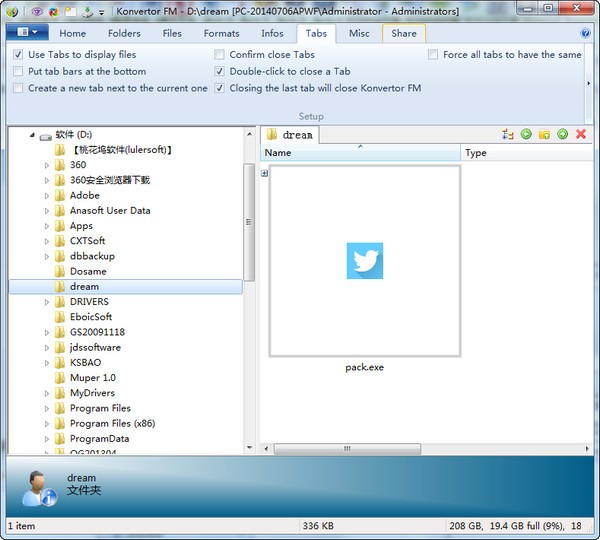Viewport: 600px width, 540px height.
Task: Uncheck Use Tabs to display files
Action: tap(18, 54)
